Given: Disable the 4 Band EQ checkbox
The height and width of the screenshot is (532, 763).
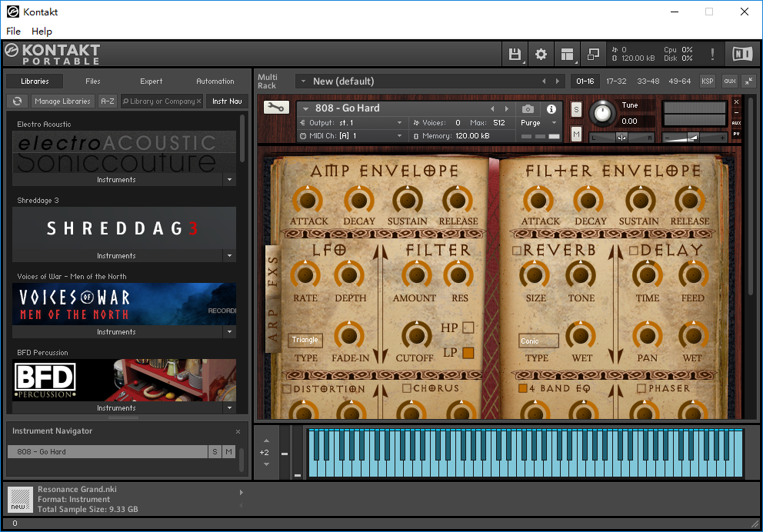Looking at the screenshot, I should coord(522,388).
